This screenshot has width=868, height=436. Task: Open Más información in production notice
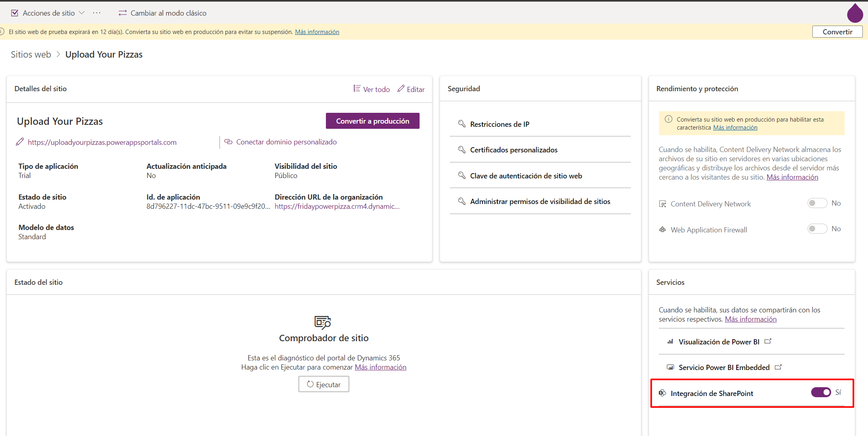pos(735,128)
